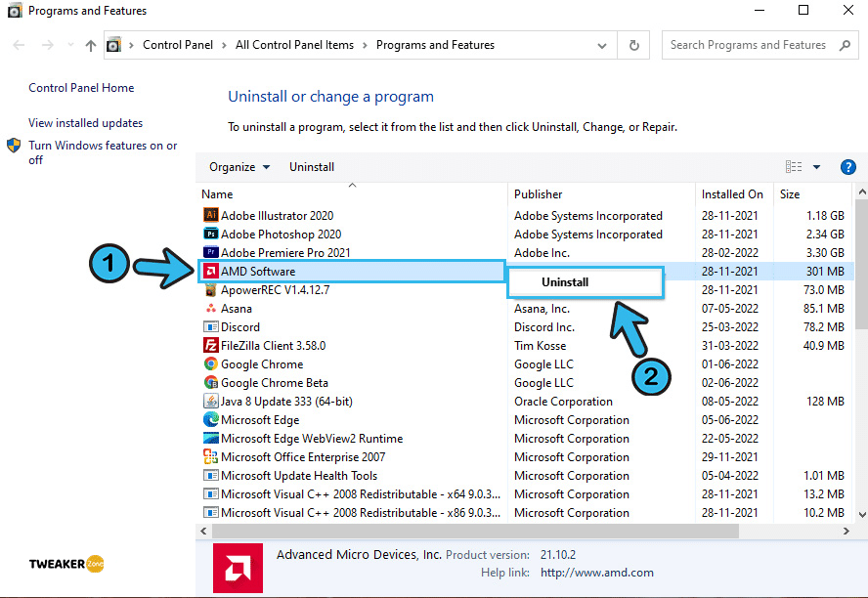Click the Microsoft Office Enterprise icon

211,456
